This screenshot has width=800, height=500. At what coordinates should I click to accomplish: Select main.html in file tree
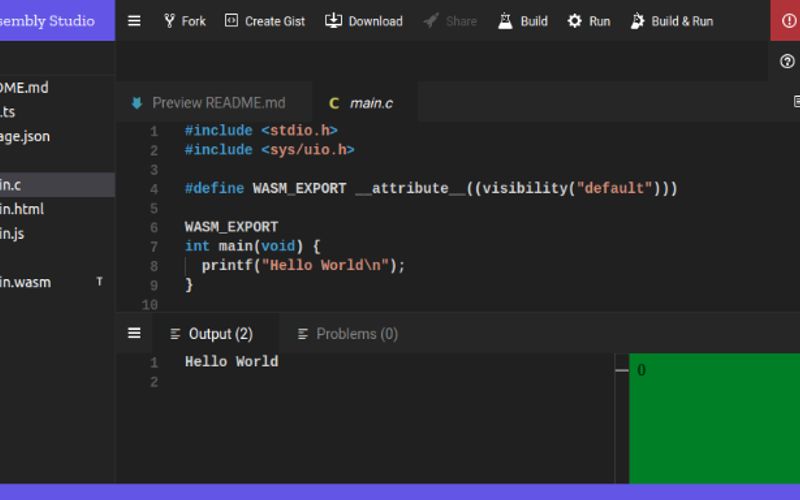click(57, 209)
